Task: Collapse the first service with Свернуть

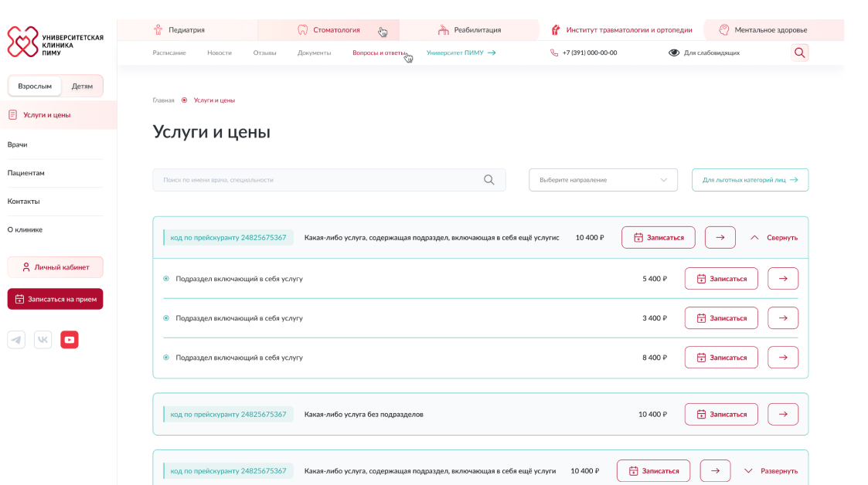Action: point(774,238)
